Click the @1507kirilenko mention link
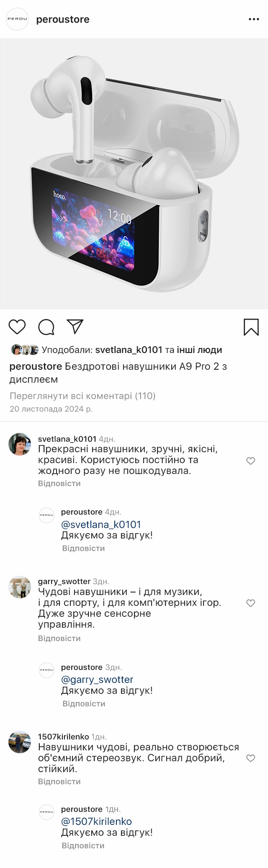Viewport: 268px width, 868px height. click(96, 822)
